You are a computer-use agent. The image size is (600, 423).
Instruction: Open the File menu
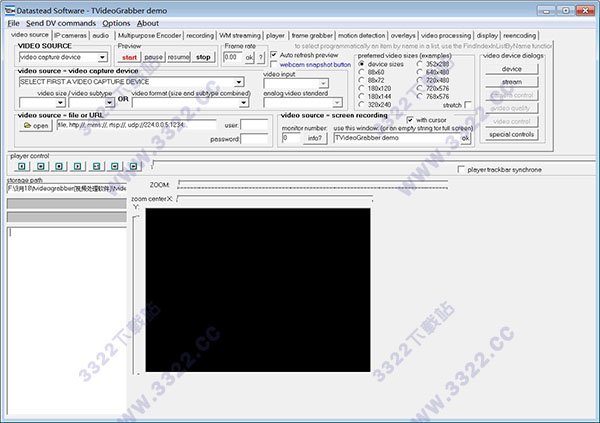click(x=13, y=23)
